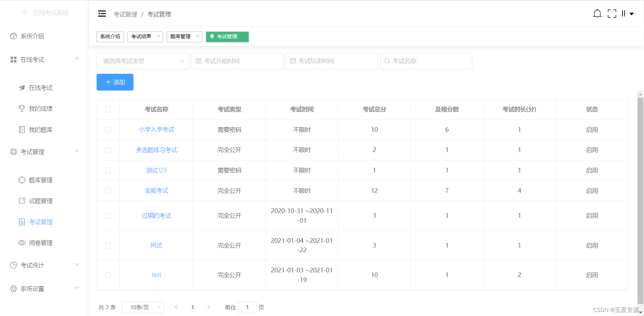Click the sun logo icon of 在线考试系统
Image resolution: width=644 pixels, height=316 pixels.
coord(24,13)
